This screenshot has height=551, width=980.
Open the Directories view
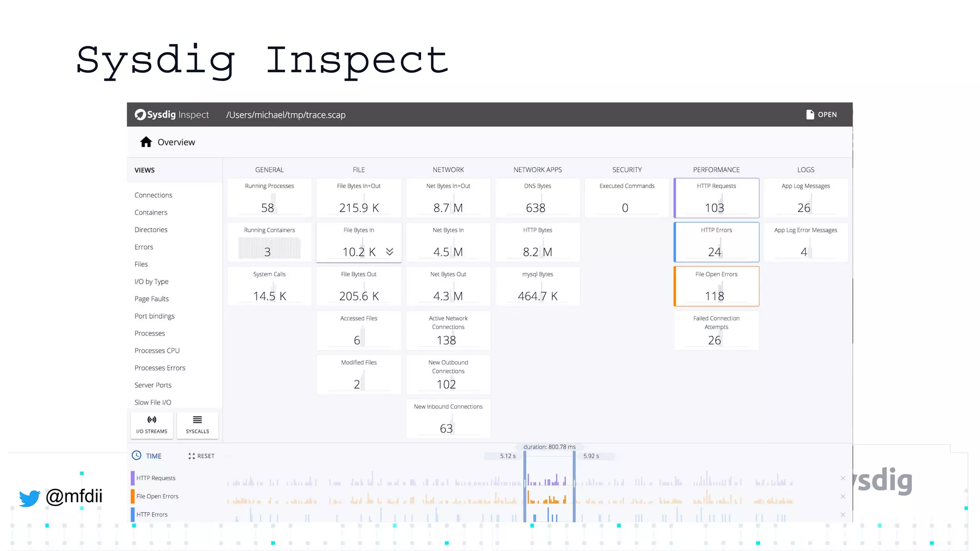click(151, 230)
